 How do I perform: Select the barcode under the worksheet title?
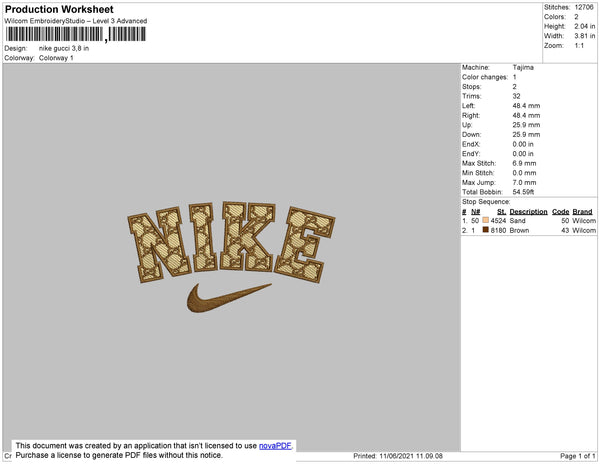click(76, 34)
